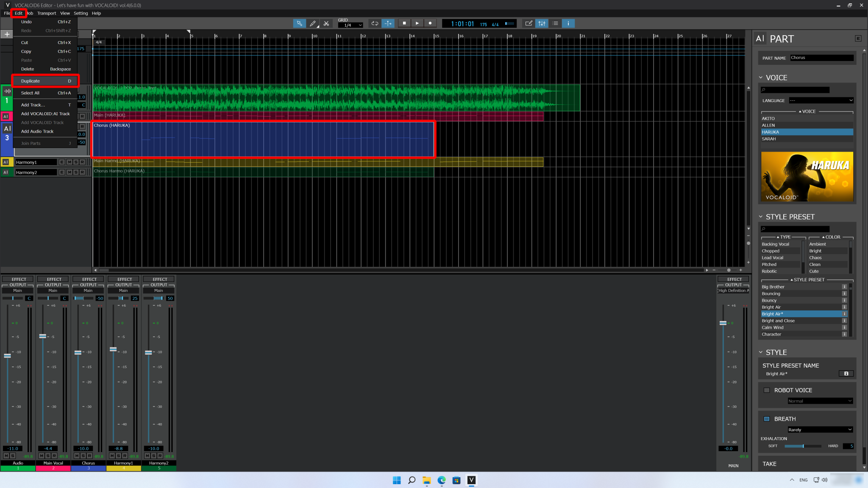Enable the BREATH checkbox
The width and height of the screenshot is (868, 488).
(767, 419)
